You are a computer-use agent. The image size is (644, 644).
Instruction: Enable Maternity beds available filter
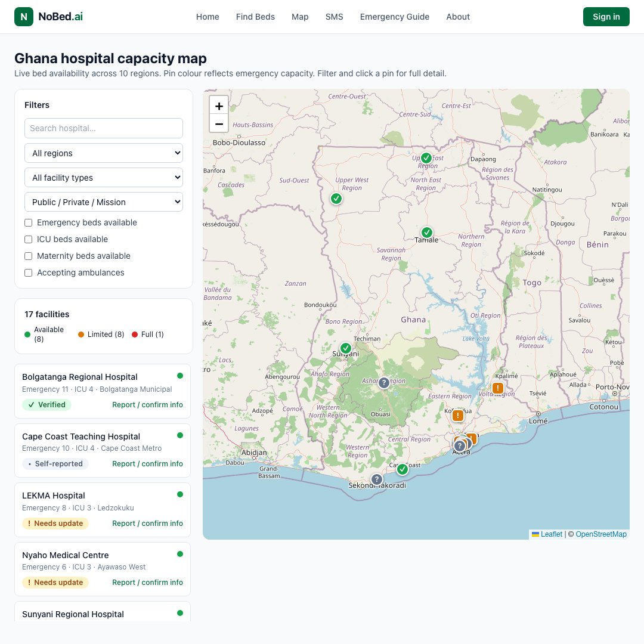pos(29,256)
